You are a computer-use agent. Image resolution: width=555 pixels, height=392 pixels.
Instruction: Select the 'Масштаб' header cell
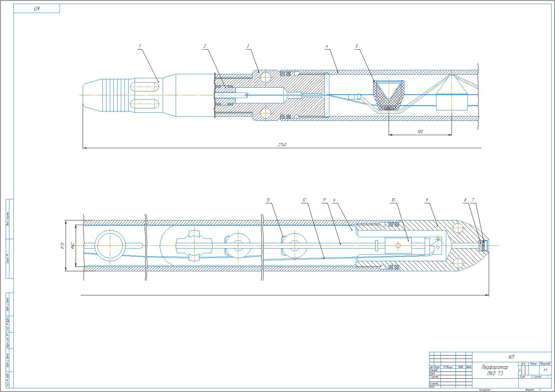point(545,364)
